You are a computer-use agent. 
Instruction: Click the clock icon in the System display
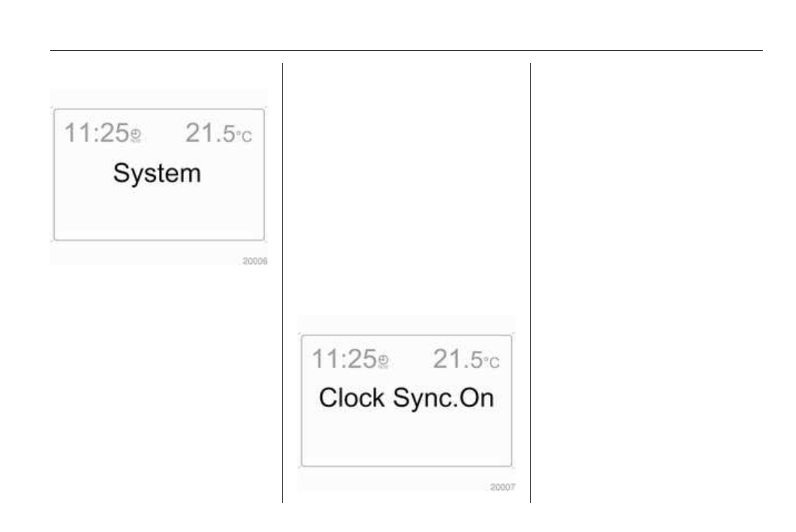click(x=135, y=135)
